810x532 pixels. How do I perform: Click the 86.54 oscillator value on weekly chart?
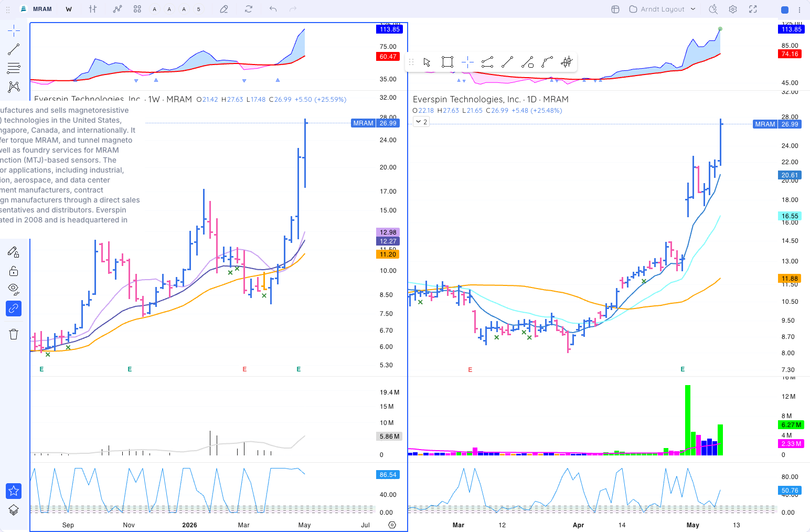[x=388, y=475]
